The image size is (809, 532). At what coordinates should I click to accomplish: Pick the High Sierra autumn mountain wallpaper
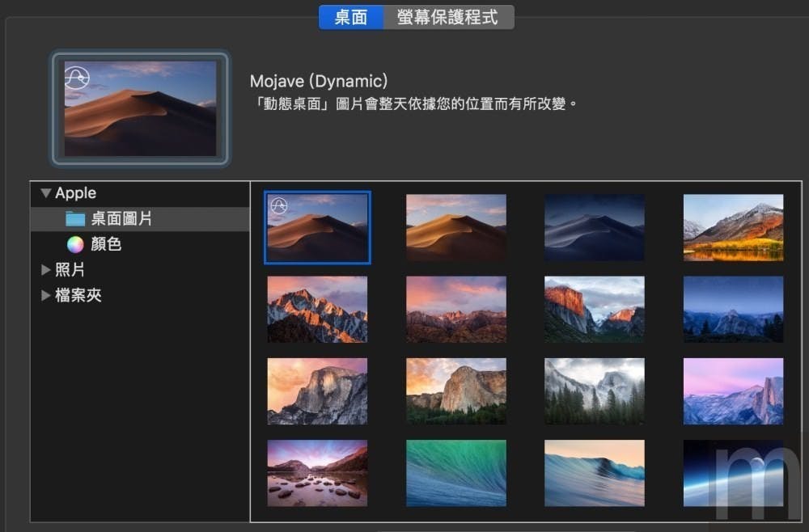733,227
